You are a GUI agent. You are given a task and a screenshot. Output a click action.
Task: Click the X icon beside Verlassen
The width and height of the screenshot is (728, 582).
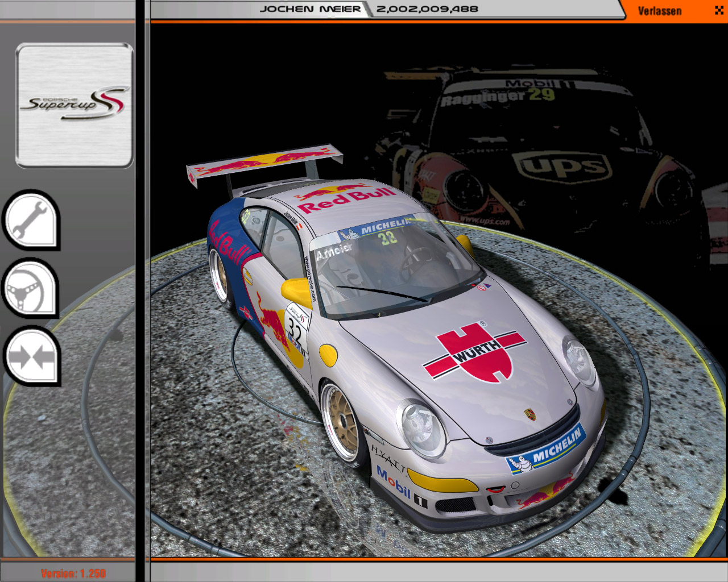(719, 10)
